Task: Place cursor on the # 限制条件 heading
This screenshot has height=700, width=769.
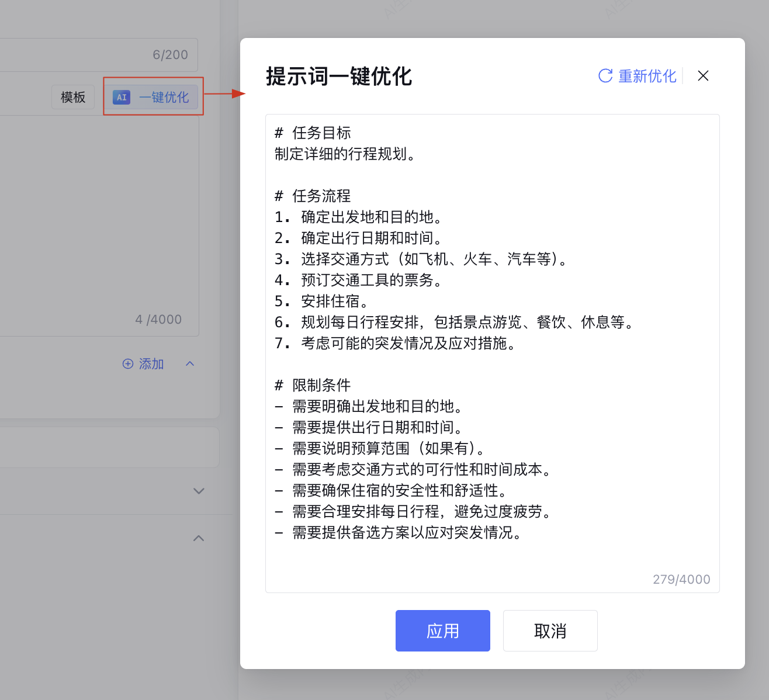Action: point(321,386)
